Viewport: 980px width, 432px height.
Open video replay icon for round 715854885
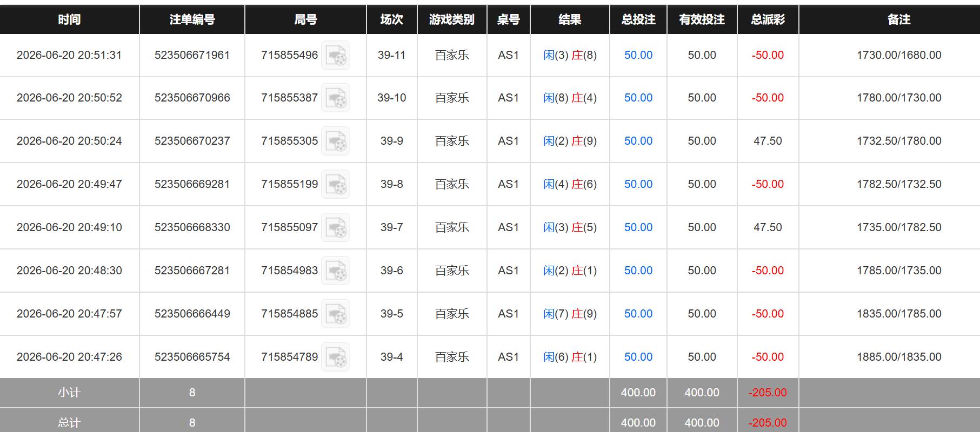click(336, 314)
